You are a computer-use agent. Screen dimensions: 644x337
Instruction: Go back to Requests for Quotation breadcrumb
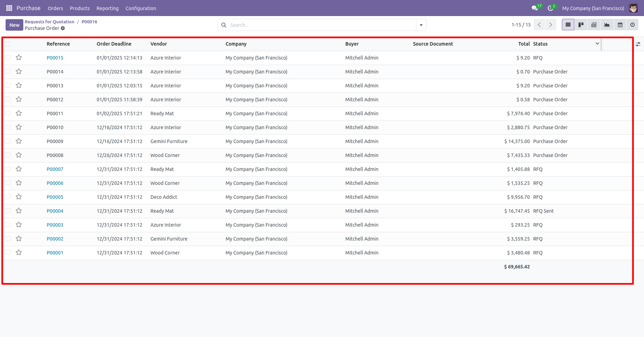point(49,22)
